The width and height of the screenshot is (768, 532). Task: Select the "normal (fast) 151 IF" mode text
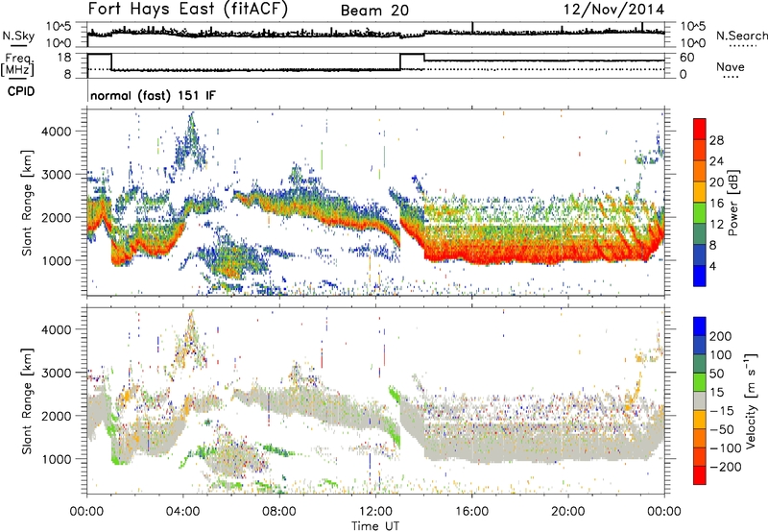pyautogui.click(x=153, y=95)
